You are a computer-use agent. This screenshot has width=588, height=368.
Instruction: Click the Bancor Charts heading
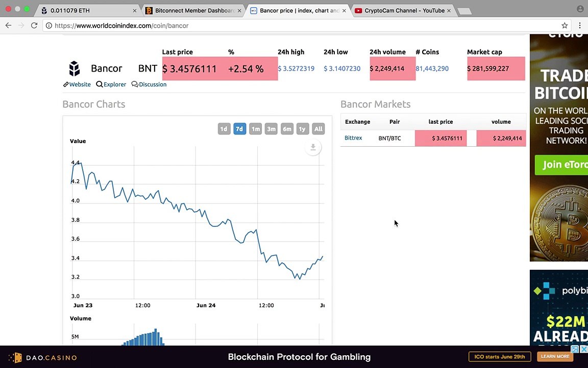click(94, 104)
